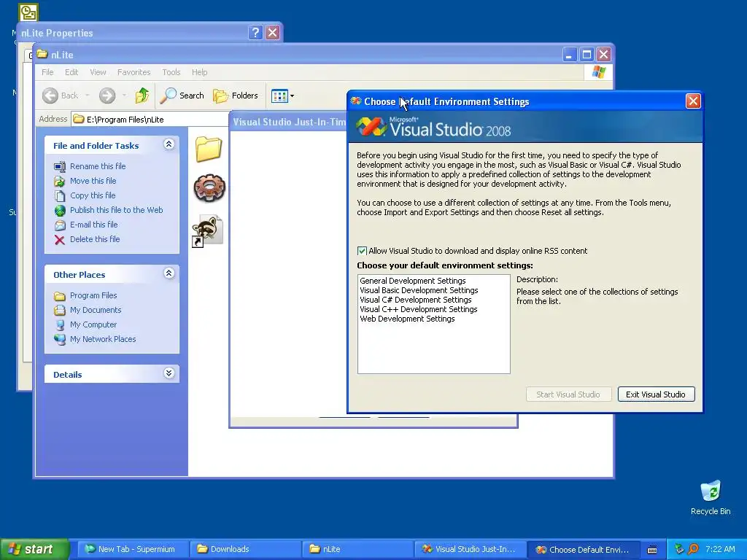Viewport: 747px width, 560px height.
Task: Click the desktop icon at top left corner
Action: click(x=28, y=12)
